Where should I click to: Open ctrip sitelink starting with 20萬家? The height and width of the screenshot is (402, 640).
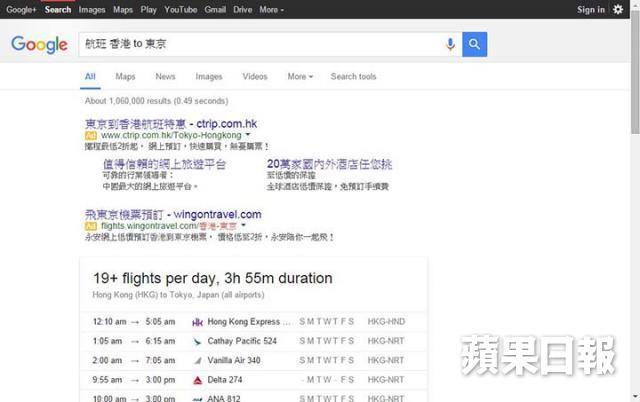click(x=329, y=164)
